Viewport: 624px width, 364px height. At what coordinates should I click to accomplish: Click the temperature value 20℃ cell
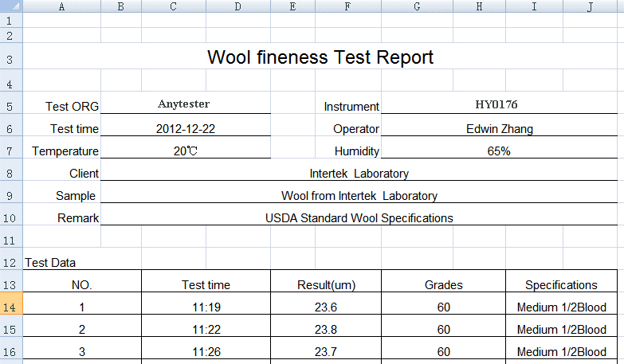pos(185,151)
